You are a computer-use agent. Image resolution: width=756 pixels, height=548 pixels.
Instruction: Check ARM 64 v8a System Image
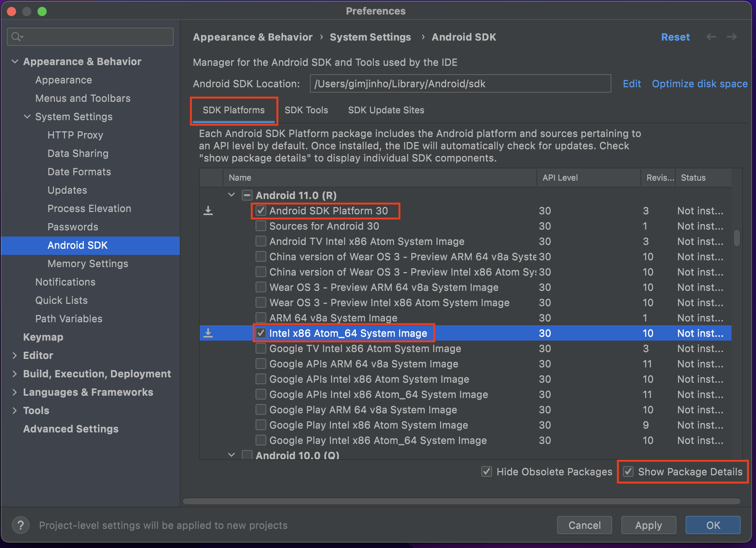point(261,318)
